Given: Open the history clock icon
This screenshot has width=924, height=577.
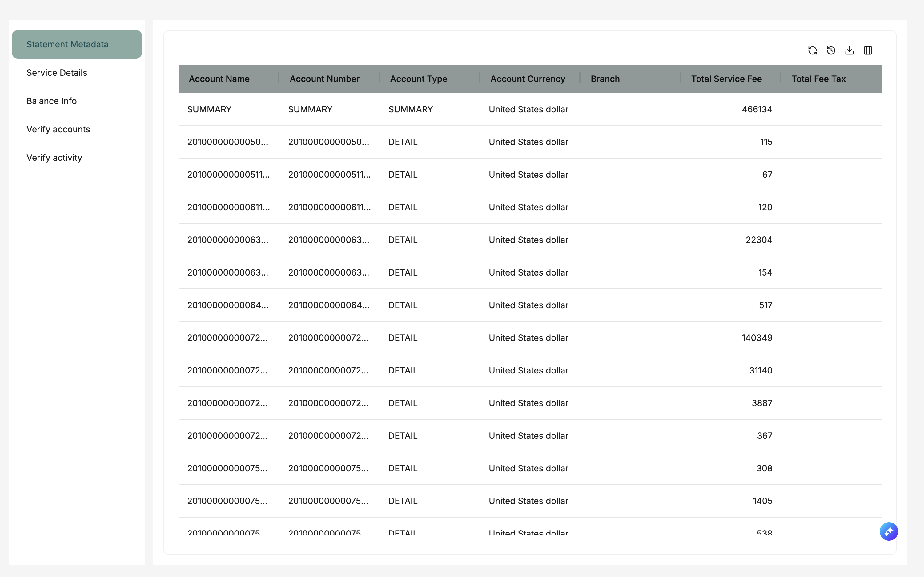Looking at the screenshot, I should 831,50.
